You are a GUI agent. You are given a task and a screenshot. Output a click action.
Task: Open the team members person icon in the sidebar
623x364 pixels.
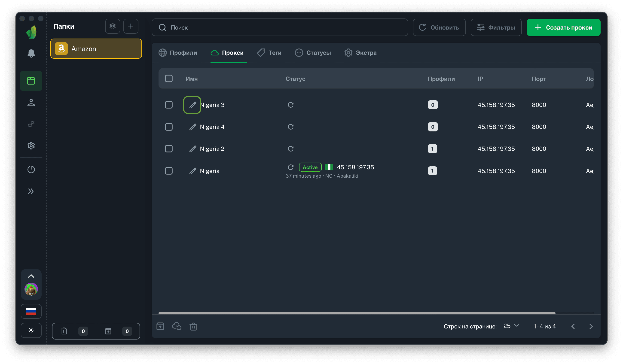coord(31,103)
